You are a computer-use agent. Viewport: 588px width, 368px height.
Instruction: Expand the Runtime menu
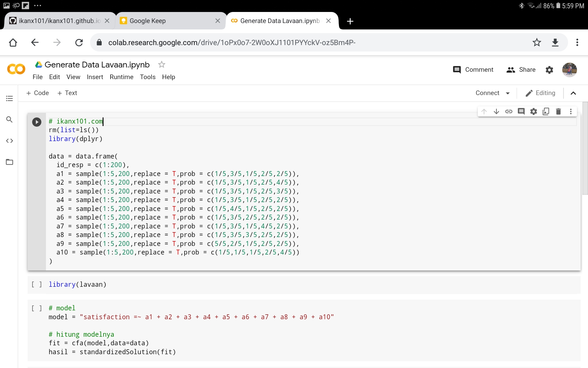[120, 77]
